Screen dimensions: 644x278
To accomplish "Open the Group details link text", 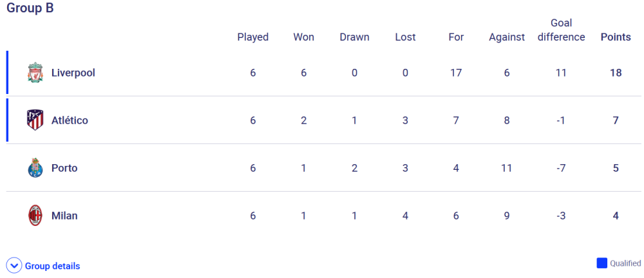I will (53, 266).
